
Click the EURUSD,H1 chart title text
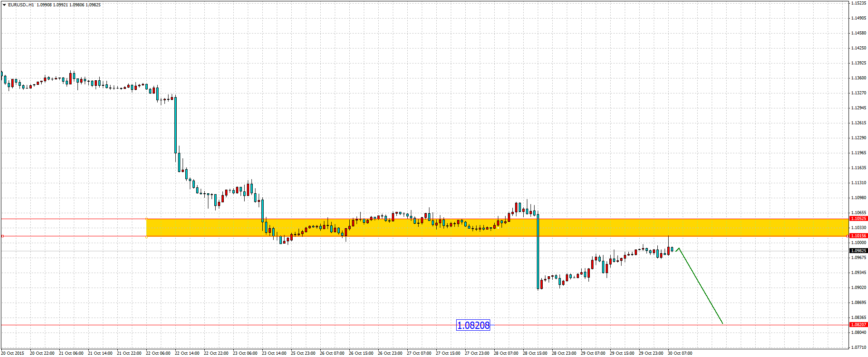pyautogui.click(x=21, y=5)
